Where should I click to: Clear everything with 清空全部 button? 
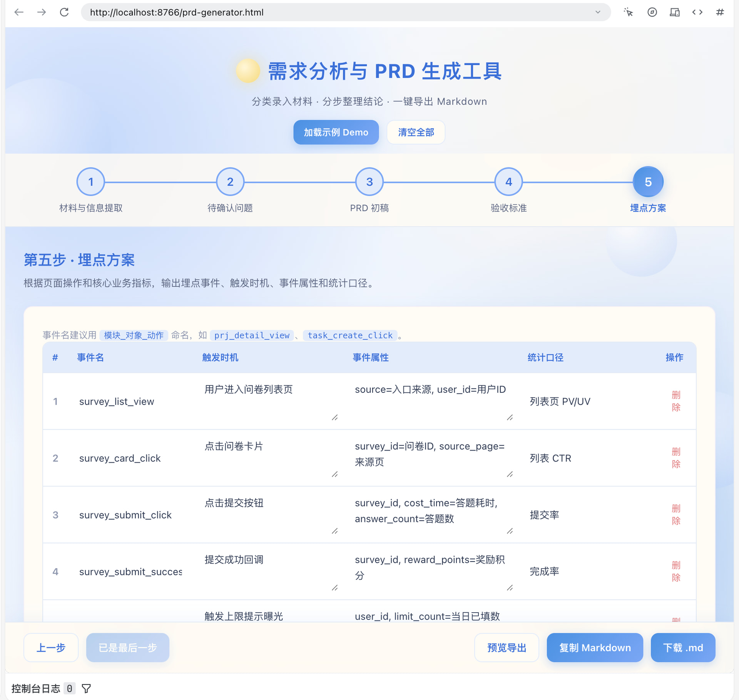pos(416,132)
